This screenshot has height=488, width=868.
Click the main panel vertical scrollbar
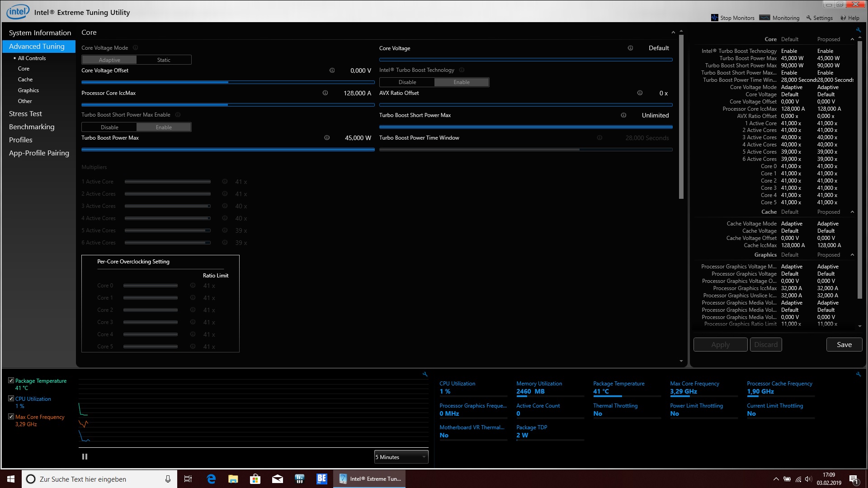click(681, 117)
